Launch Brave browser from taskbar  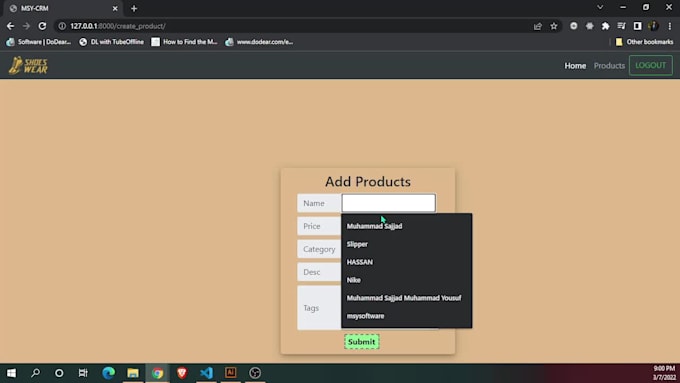(182, 373)
